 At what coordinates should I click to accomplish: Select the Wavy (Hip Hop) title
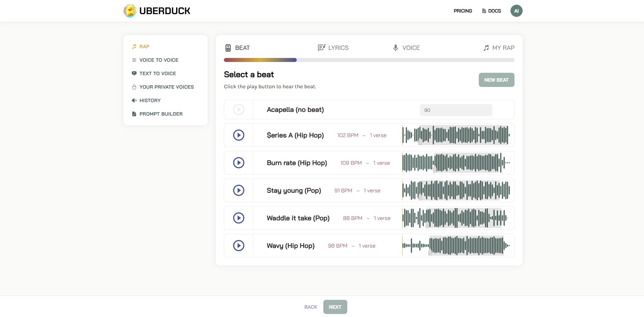tap(291, 246)
